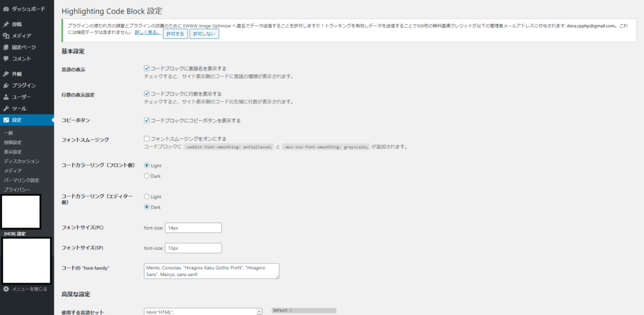644x315 pixels.
Task: Toggle 'コードブロックに行数を表示する' checkbox
Action: (x=147, y=94)
